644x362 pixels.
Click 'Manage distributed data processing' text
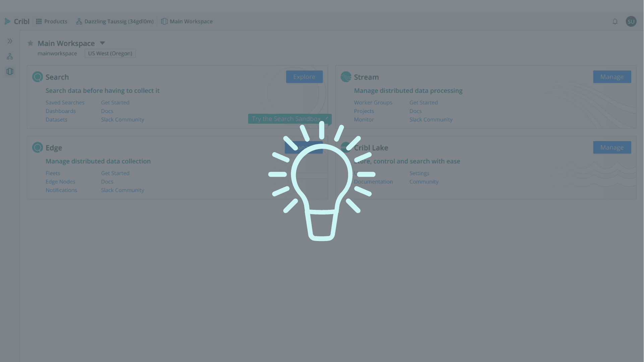click(408, 90)
